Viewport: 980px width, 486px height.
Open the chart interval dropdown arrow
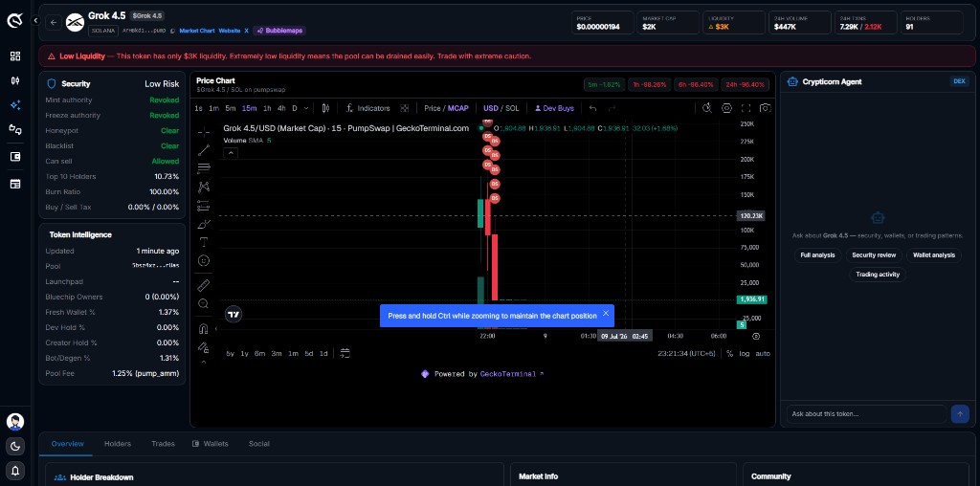306,108
